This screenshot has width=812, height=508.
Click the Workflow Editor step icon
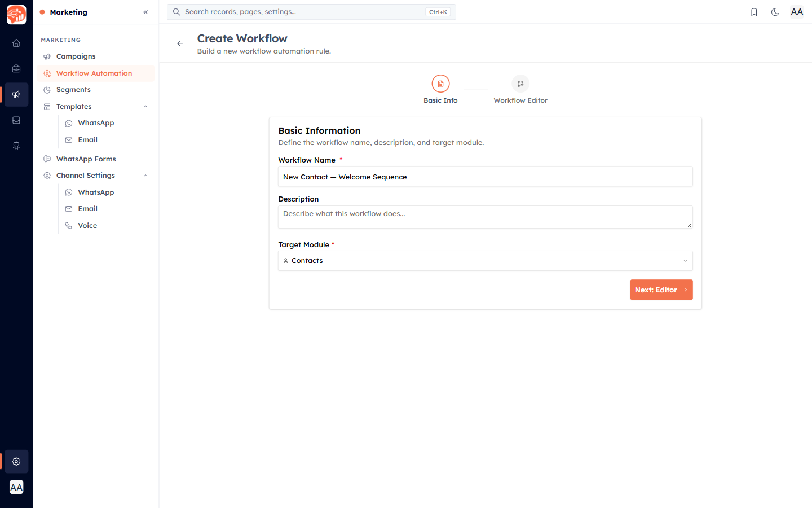520,84
